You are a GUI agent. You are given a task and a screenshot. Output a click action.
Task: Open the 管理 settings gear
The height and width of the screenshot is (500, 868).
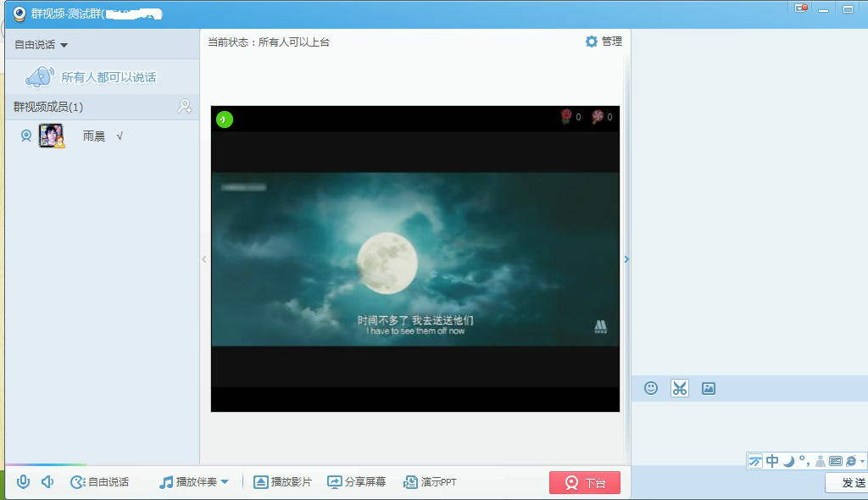point(604,42)
